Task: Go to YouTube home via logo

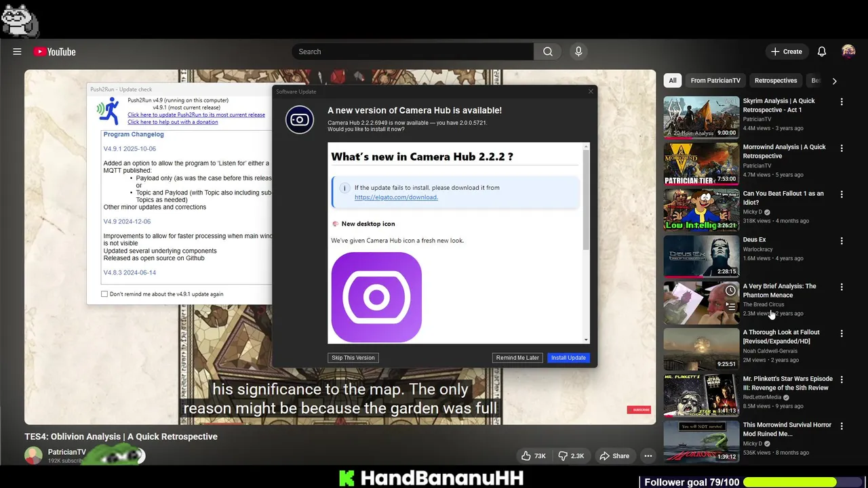Action: [54, 52]
